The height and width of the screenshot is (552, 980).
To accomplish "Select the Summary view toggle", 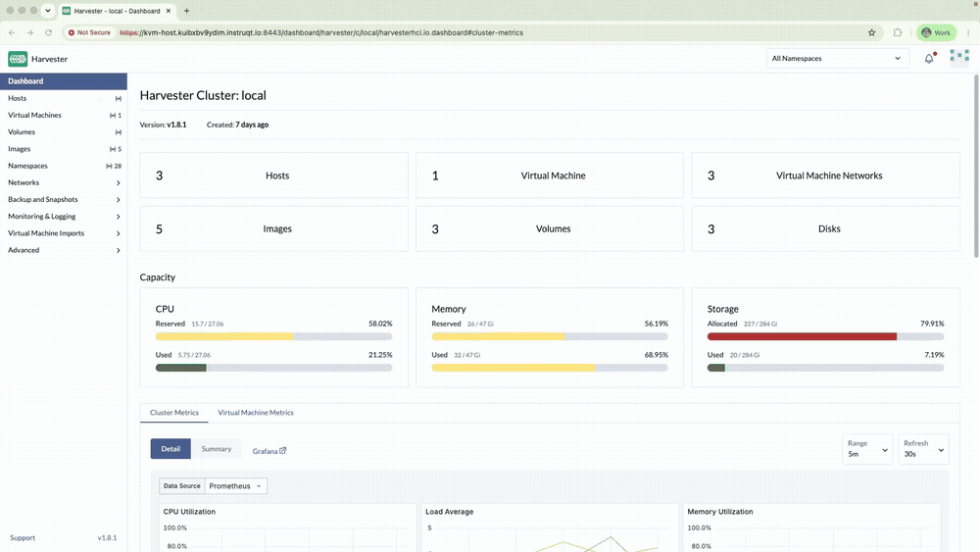I will [217, 449].
